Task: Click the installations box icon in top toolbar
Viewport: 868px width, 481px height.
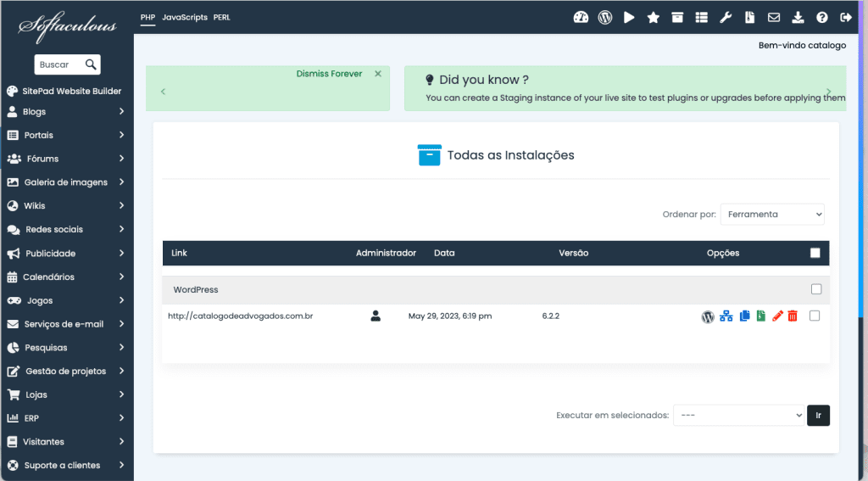Action: pos(677,17)
